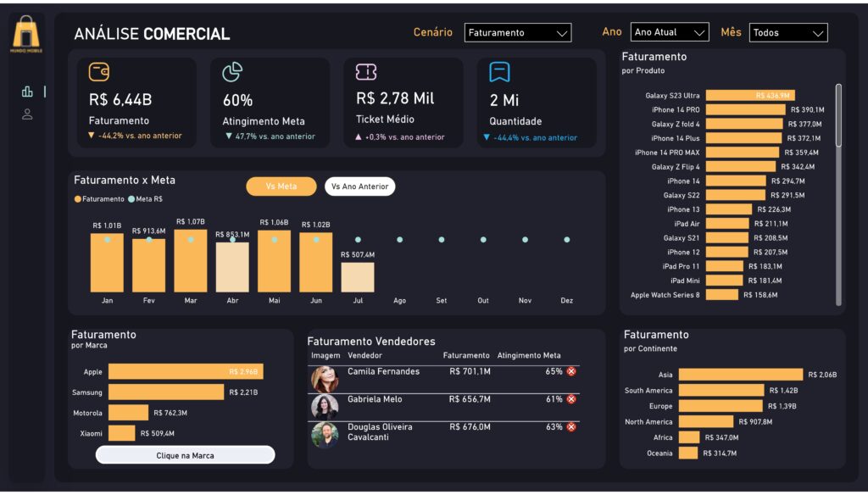Select the Mai bar showing R$ 1,06B

274,261
